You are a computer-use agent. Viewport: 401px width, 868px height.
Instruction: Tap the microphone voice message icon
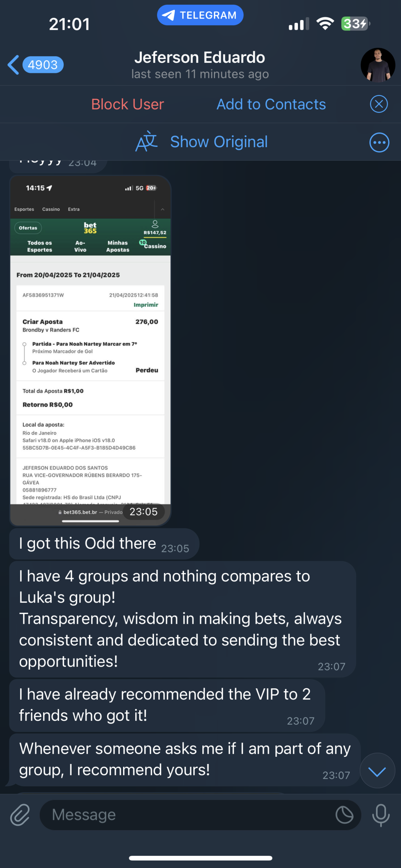point(381,815)
